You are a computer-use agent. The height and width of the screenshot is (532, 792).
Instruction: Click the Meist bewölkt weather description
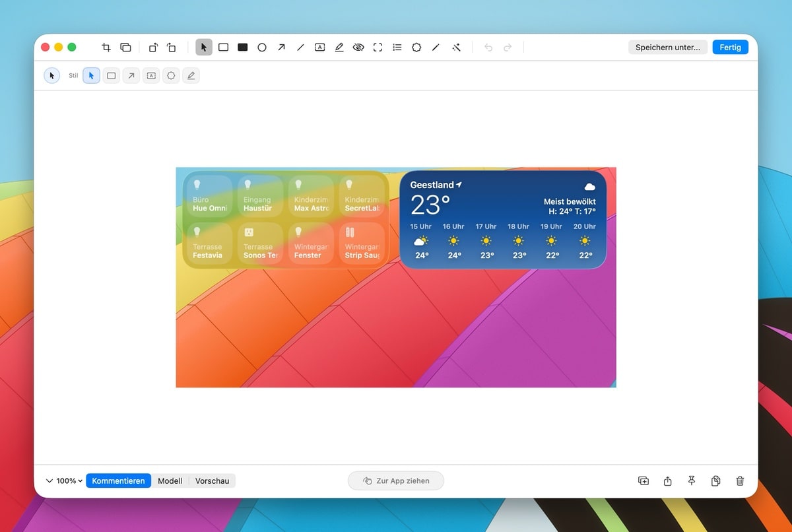tap(570, 201)
